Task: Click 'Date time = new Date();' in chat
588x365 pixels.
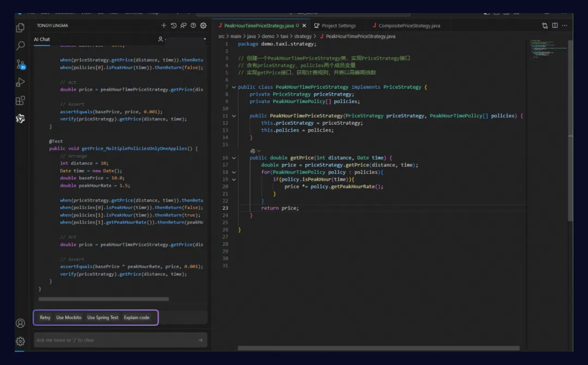Action: coord(91,171)
